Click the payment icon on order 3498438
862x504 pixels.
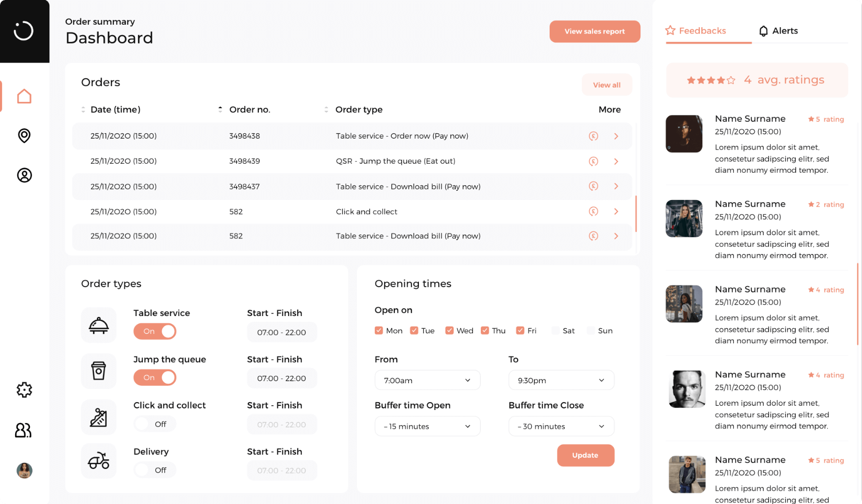pyautogui.click(x=593, y=135)
